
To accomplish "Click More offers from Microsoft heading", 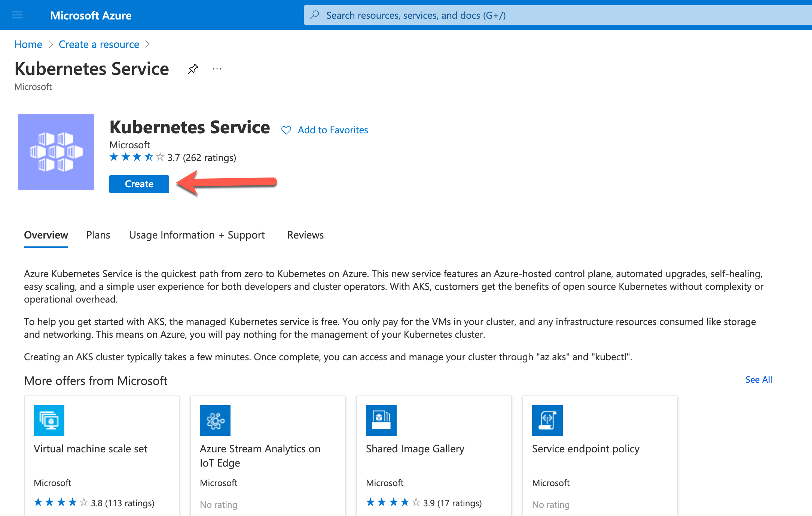I will (x=95, y=380).
